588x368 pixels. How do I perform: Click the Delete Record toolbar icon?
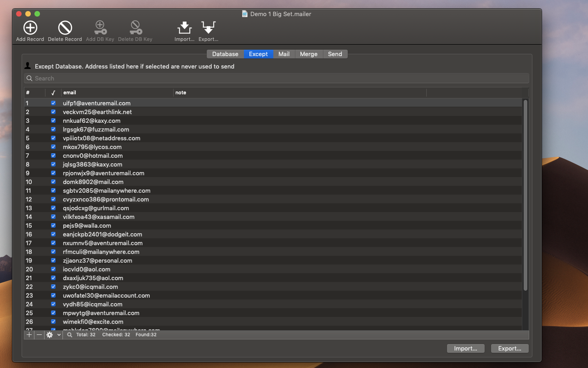coord(65,28)
